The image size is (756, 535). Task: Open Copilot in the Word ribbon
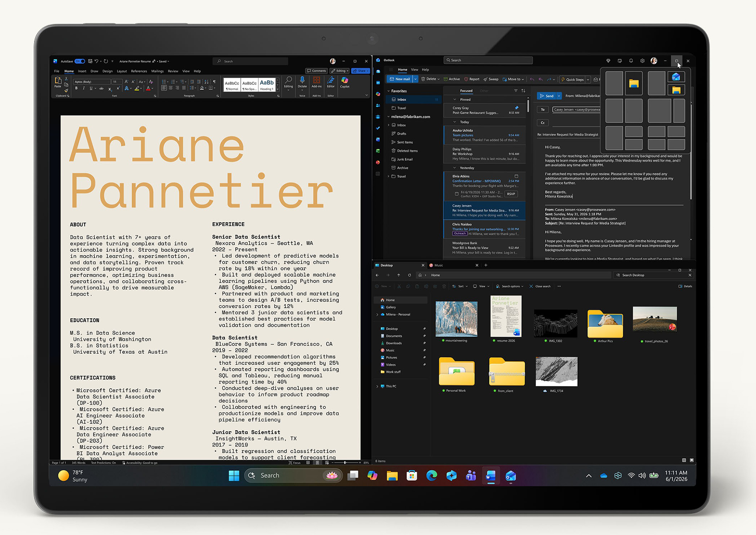[345, 82]
